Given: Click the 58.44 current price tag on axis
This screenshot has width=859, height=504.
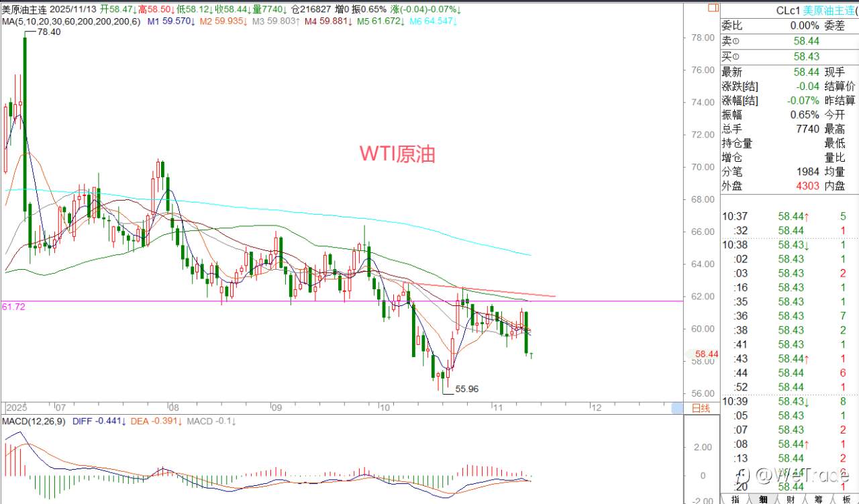Looking at the screenshot, I should [x=707, y=354].
